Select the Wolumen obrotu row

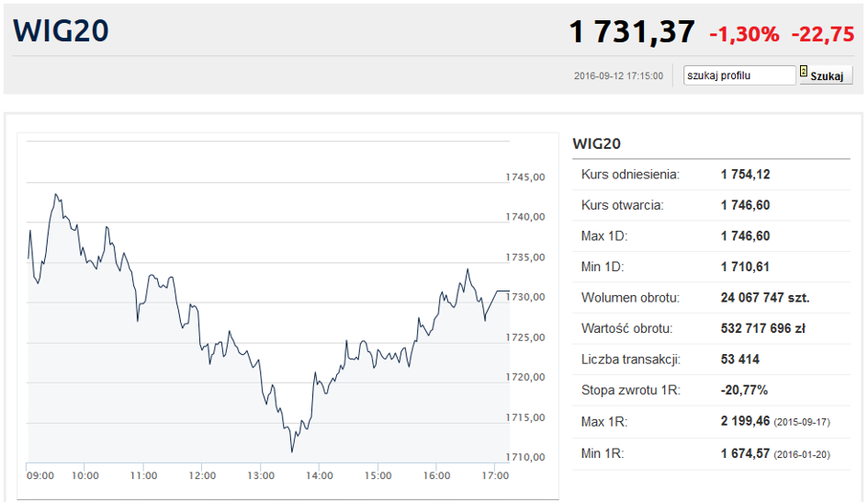711,298
